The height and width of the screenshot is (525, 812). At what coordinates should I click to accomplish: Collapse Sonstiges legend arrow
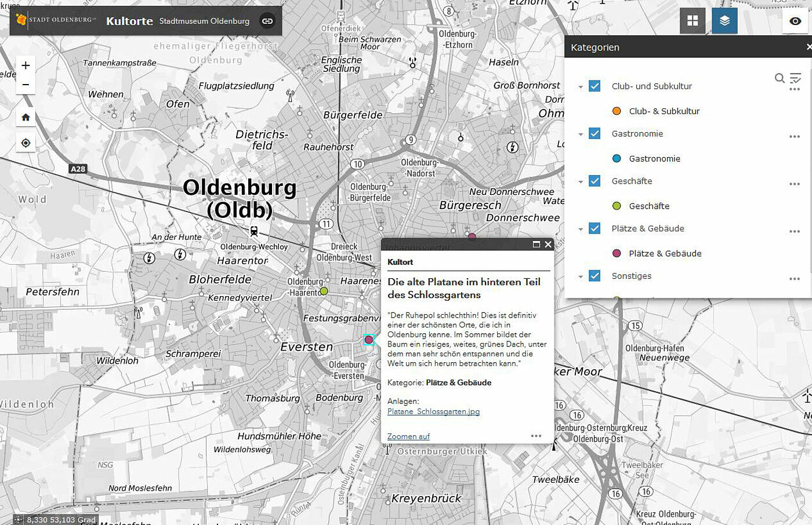click(580, 277)
